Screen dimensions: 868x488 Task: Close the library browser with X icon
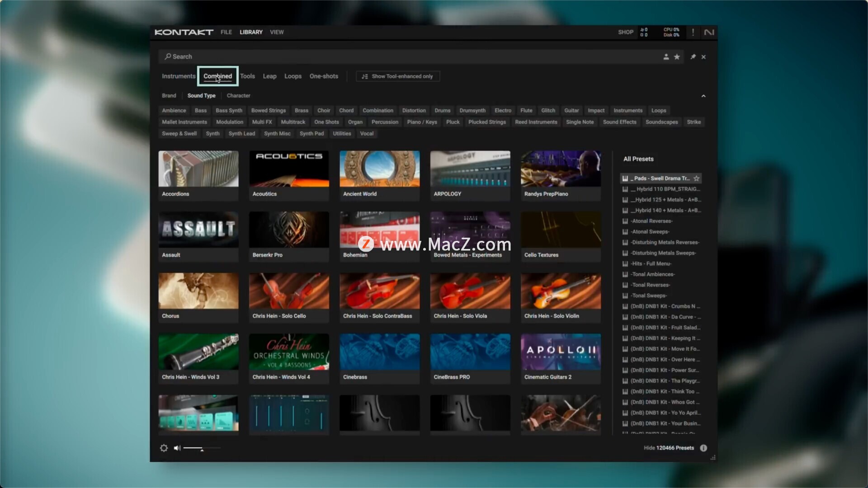(703, 57)
